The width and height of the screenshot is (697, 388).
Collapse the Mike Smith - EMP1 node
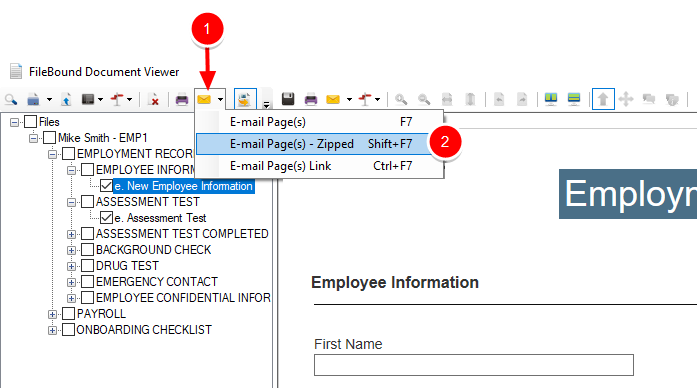click(33, 138)
